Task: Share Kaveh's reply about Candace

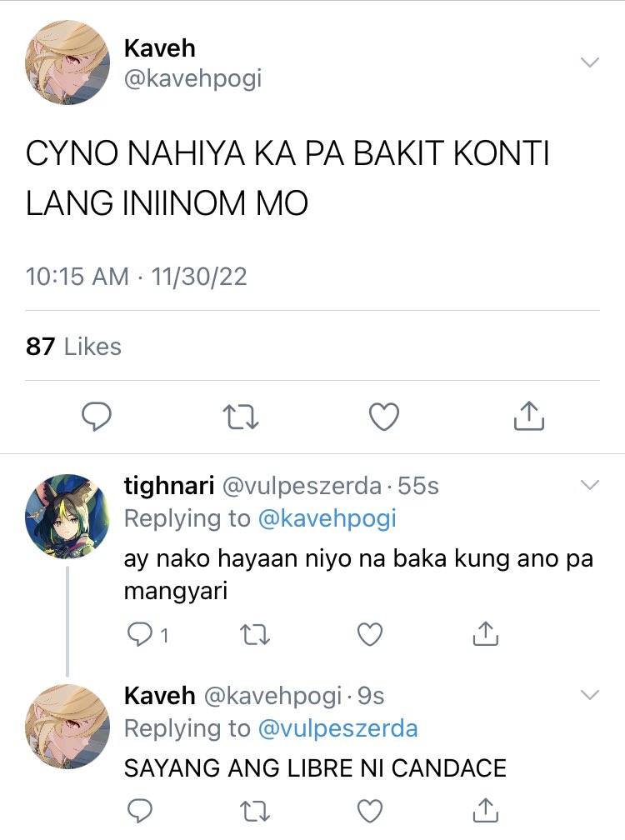Action: [486, 809]
